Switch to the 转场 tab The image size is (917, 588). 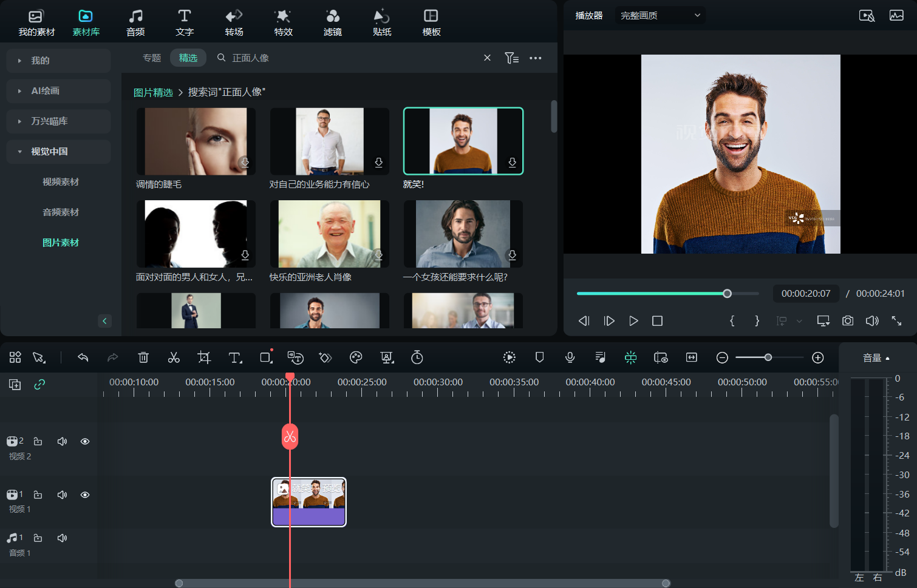coord(234,22)
